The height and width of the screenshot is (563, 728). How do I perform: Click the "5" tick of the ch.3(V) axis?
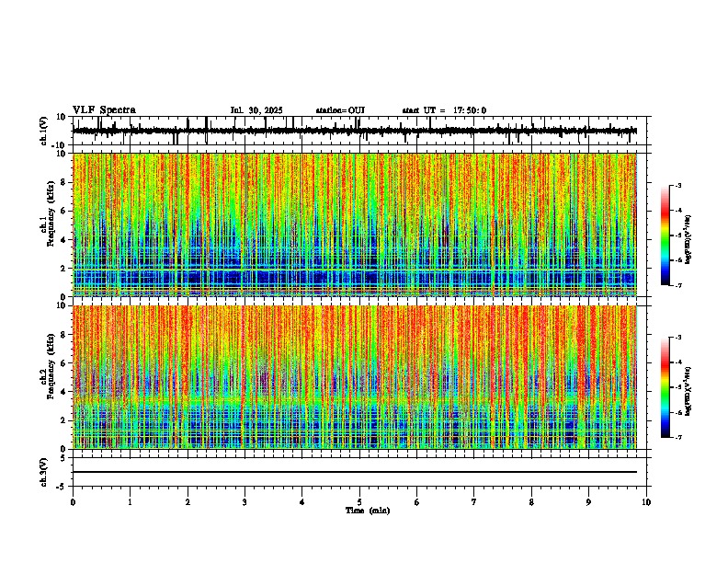(x=63, y=458)
